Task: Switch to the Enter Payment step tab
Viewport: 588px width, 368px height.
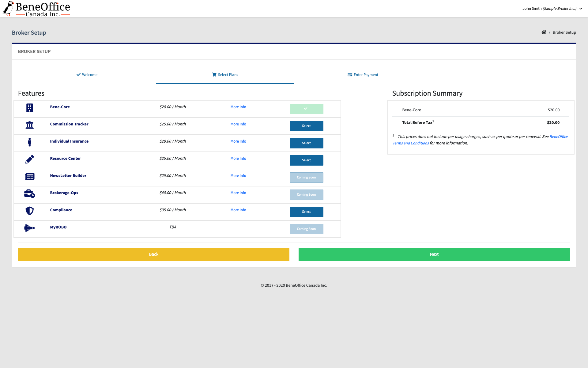Action: 363,75
